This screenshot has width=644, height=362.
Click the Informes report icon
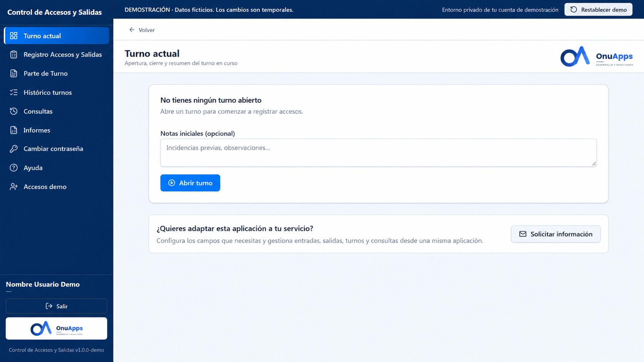[x=14, y=130]
